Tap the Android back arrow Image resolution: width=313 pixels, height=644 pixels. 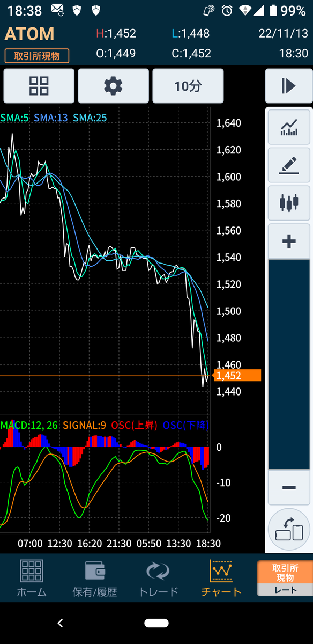pyautogui.click(x=61, y=623)
